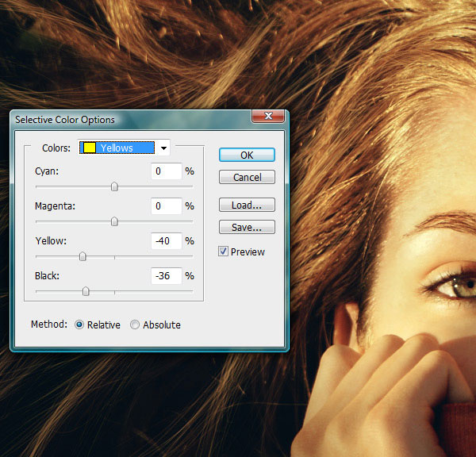Click the Magenta slider handle
The image size is (476, 457).
point(114,221)
